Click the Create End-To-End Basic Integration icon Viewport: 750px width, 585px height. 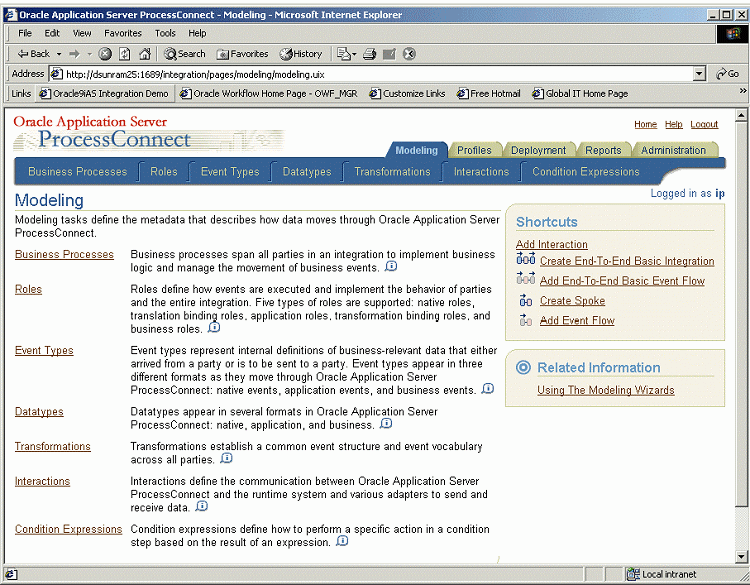click(x=526, y=259)
